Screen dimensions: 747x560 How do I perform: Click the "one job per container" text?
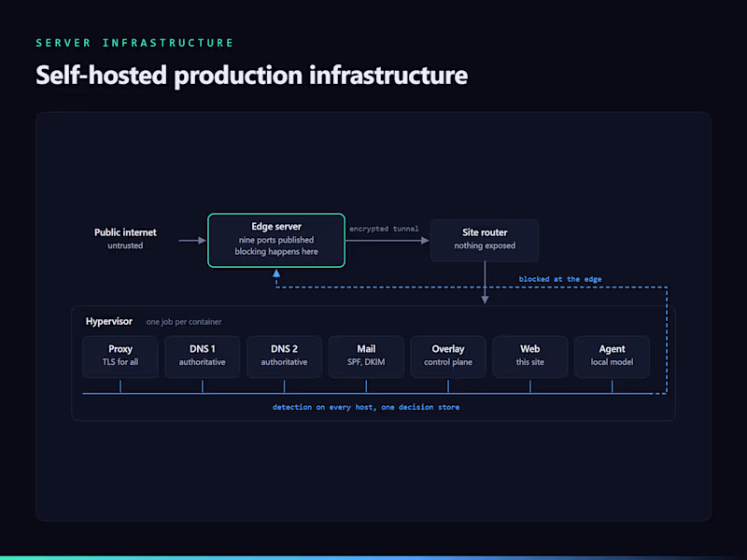pos(184,322)
